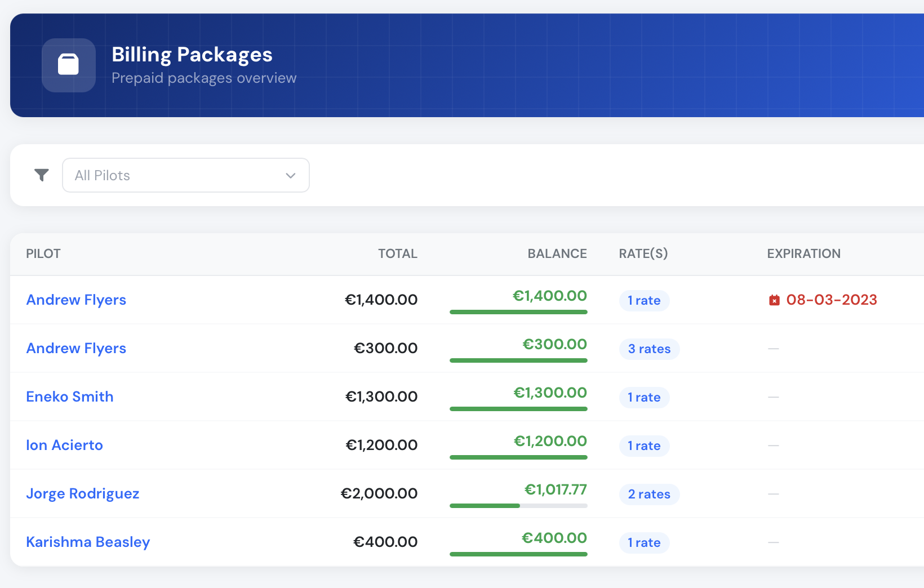Screen dimensions: 924x588
Task: Click the filter funnel icon
Action: tap(42, 175)
